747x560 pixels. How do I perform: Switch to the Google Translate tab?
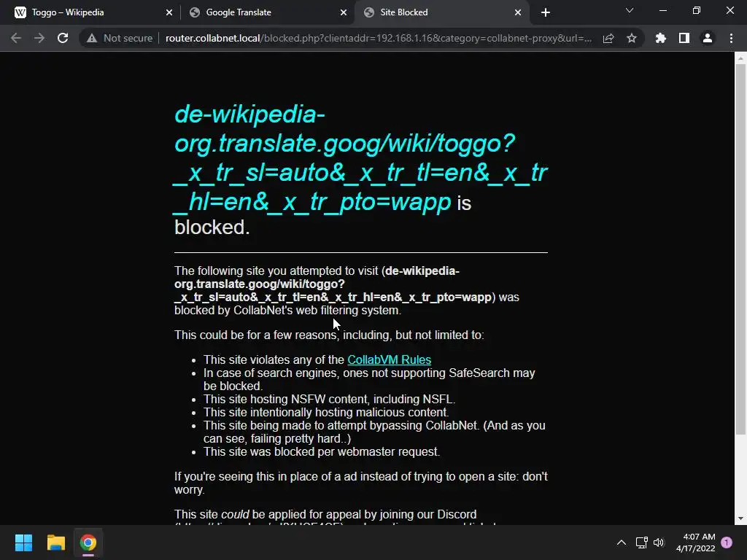point(267,12)
